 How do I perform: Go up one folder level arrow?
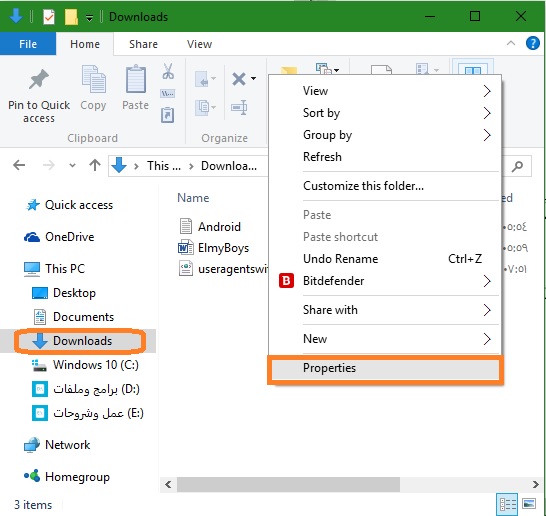pos(95,165)
